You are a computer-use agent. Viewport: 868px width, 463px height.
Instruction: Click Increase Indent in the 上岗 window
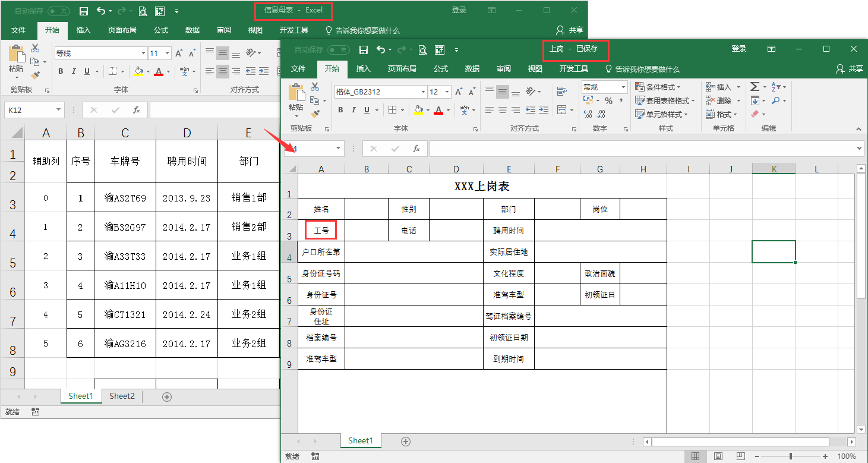coord(542,110)
